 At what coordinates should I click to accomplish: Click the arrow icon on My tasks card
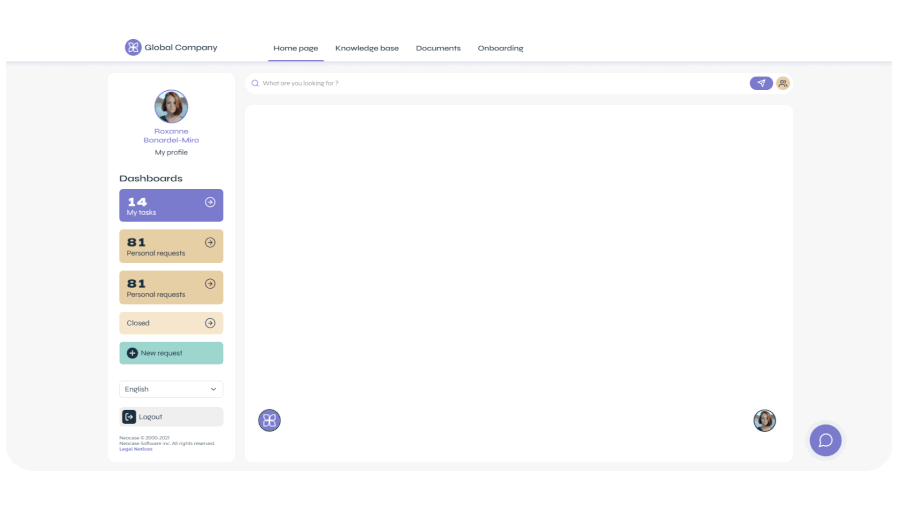[x=210, y=202]
